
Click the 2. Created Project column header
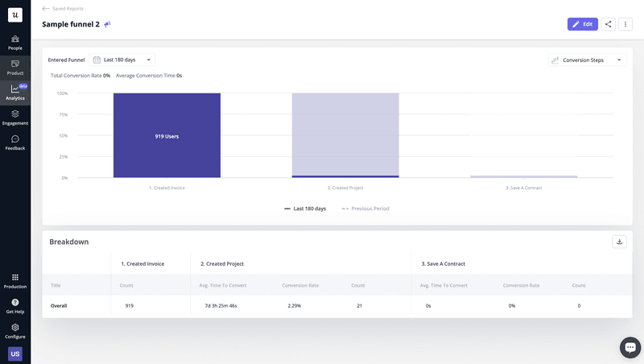222,264
